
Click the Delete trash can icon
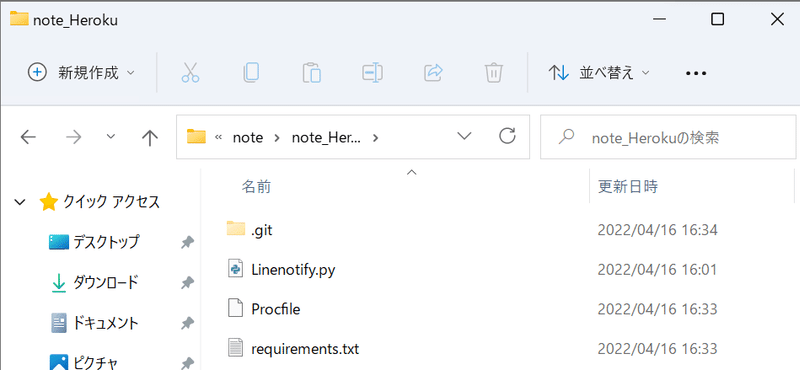[x=494, y=73]
